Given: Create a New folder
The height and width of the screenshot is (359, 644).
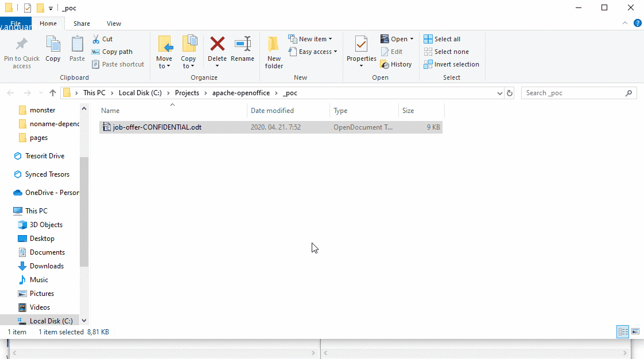Looking at the screenshot, I should tap(274, 53).
